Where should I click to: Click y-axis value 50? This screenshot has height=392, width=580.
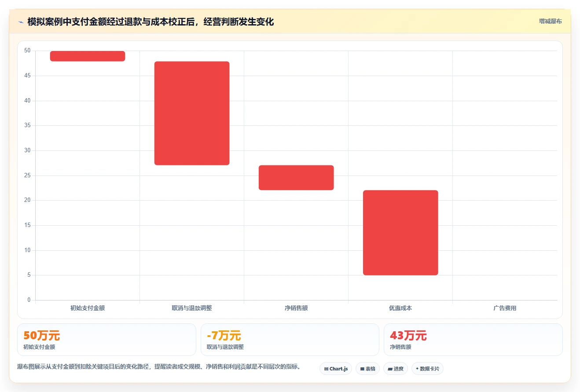click(x=28, y=51)
